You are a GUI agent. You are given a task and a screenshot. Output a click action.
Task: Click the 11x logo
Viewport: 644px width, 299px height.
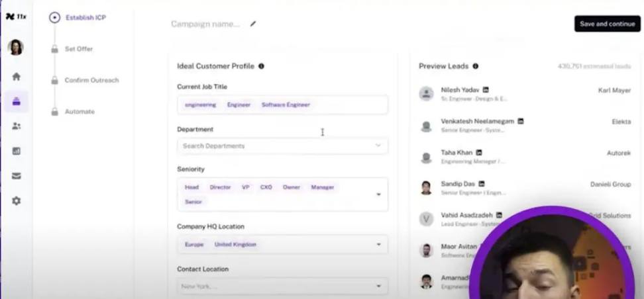[16, 17]
